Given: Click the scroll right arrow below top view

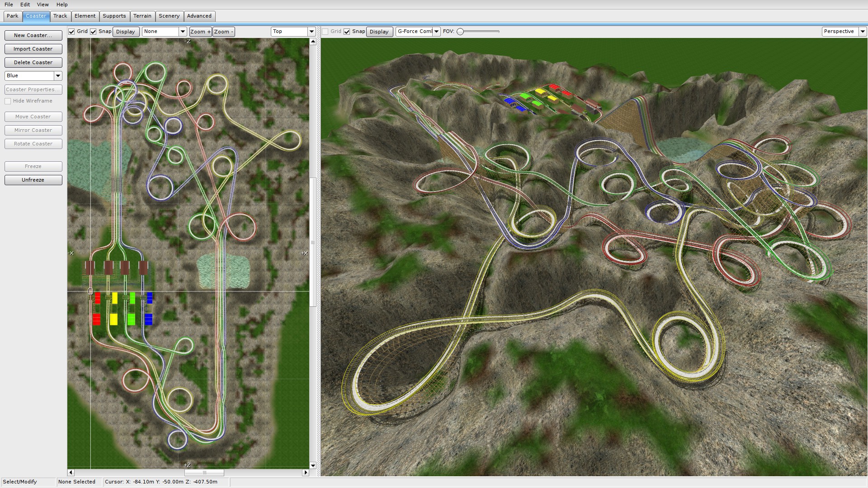Looking at the screenshot, I should 306,473.
